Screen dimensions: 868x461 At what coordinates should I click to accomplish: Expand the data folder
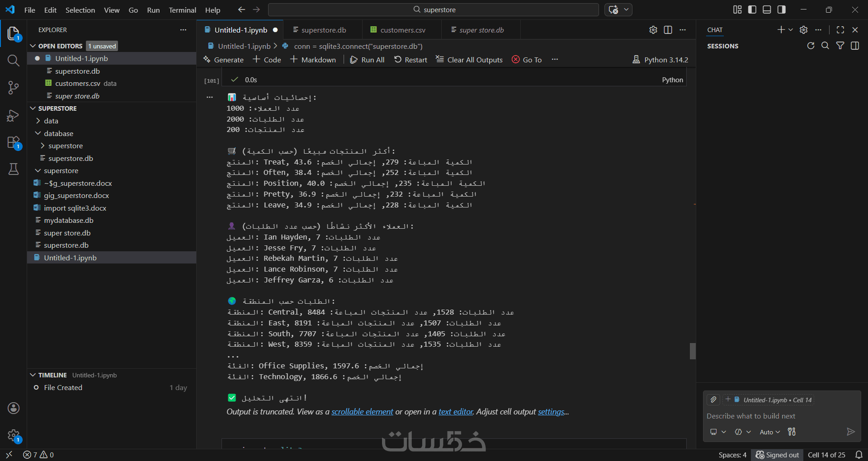(x=38, y=121)
